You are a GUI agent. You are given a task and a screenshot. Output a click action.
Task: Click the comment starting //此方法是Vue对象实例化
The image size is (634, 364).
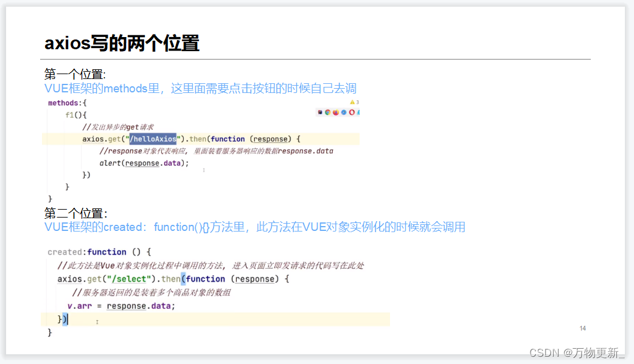coord(211,266)
